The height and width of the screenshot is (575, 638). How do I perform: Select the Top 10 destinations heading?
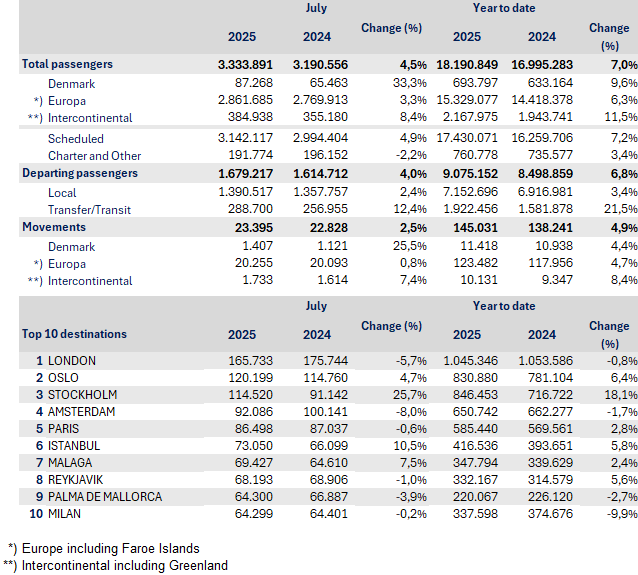point(75,334)
